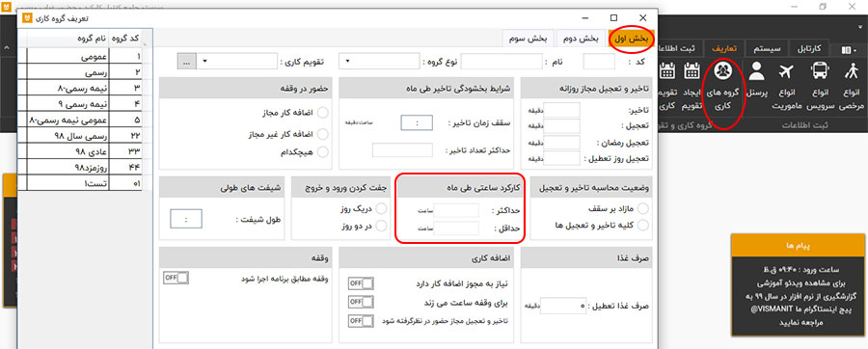
Task: Open گروه های کاری (work groups) icon
Action: pyautogui.click(x=722, y=70)
